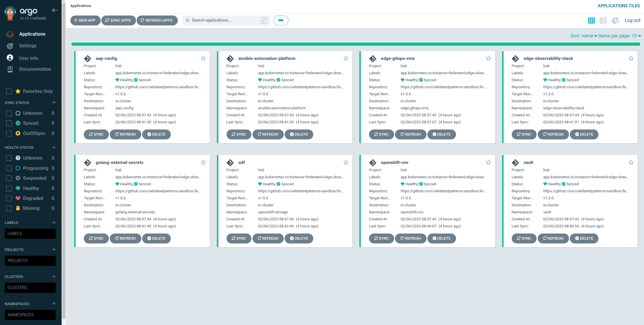Check the Degraded health filter
Viewport: 644px width, 325px height.
(x=9, y=198)
